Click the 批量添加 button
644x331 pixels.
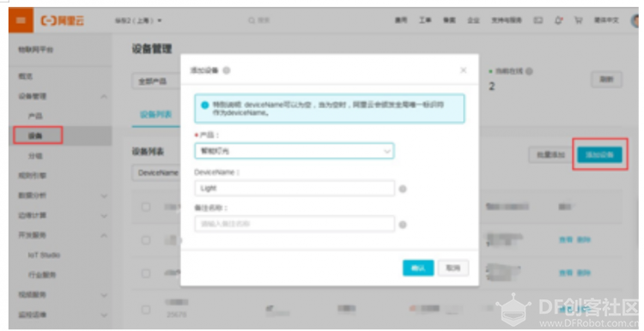tap(550, 154)
